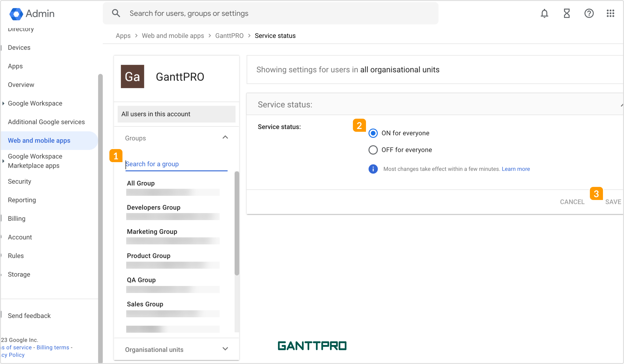Image resolution: width=624 pixels, height=364 pixels.
Task: Open Web and mobile apps
Action: [49, 141]
